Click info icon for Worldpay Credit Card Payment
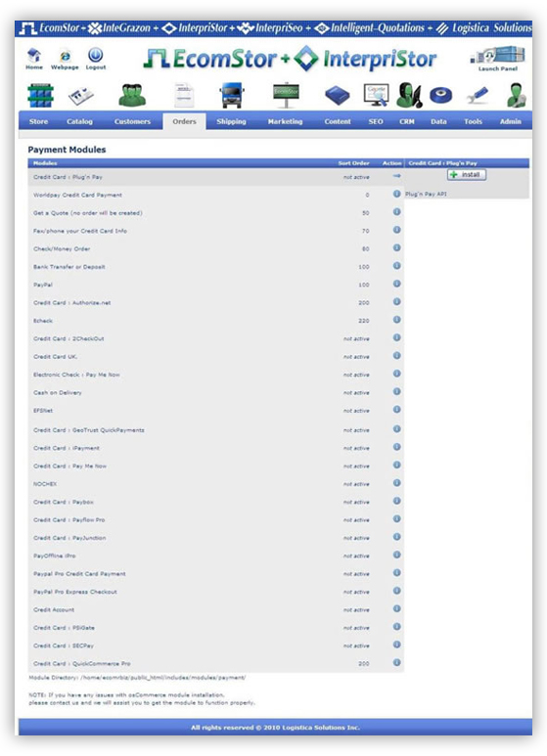 396,194
